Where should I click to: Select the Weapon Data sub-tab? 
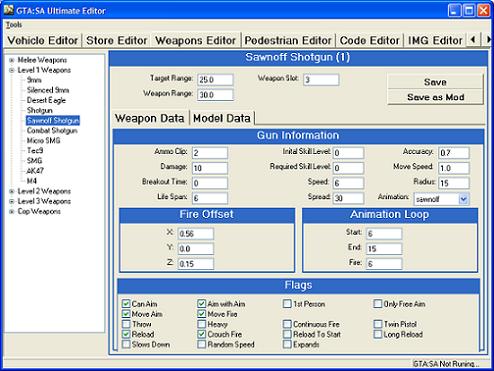pyautogui.click(x=149, y=118)
